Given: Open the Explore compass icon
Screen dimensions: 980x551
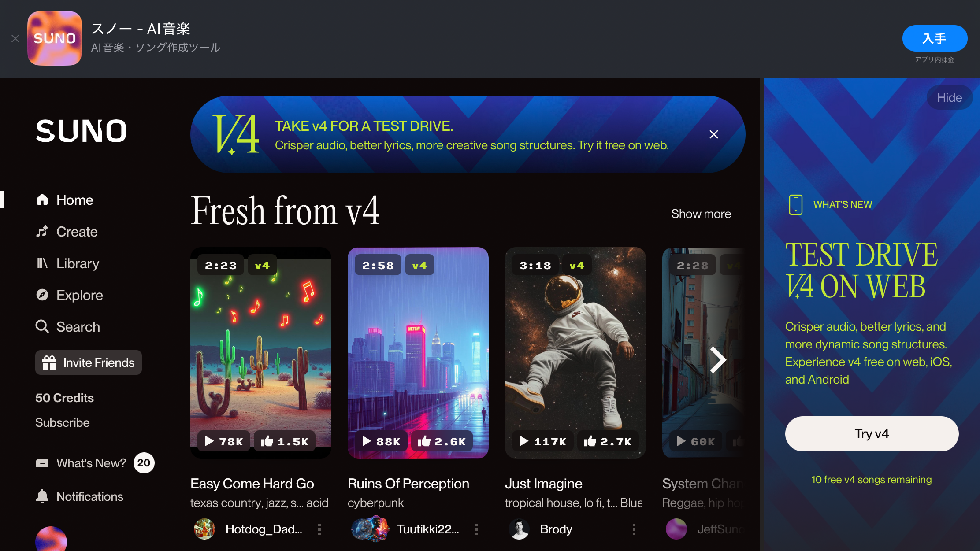Looking at the screenshot, I should coord(42,295).
